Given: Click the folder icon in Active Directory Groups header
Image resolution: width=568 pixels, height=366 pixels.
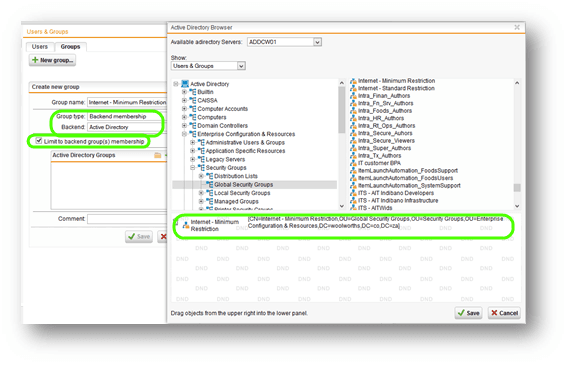Looking at the screenshot, I should click(x=158, y=155).
